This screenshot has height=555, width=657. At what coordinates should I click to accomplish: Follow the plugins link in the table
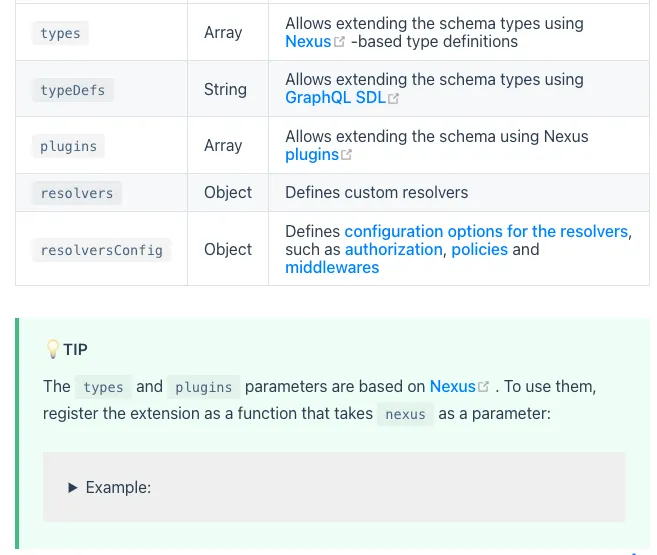(312, 155)
